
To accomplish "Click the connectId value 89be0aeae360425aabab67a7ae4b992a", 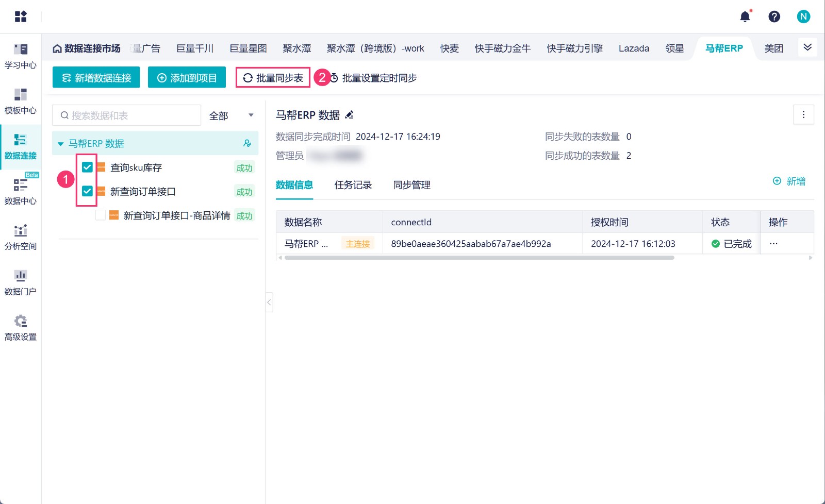I will coord(471,244).
